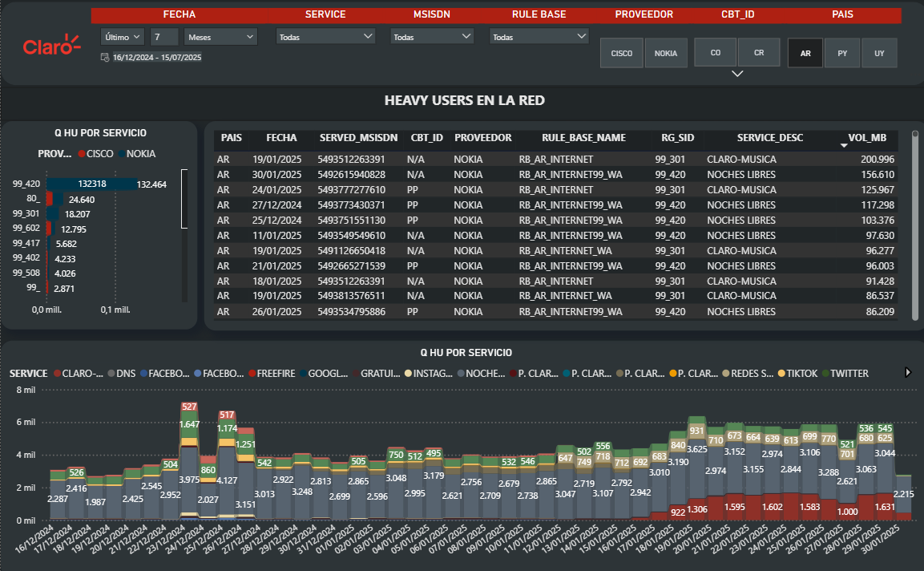
Task: Sort table by CBT_ID column header
Action: (x=426, y=137)
